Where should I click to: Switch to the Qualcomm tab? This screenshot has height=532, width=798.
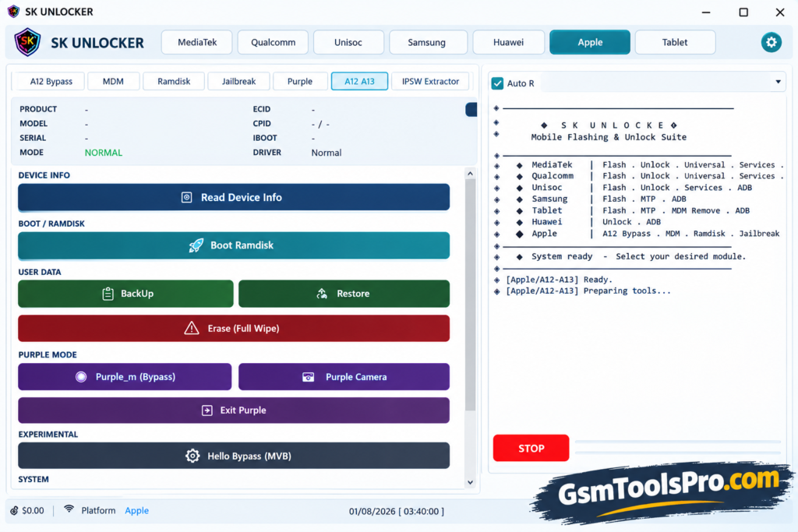tap(273, 42)
